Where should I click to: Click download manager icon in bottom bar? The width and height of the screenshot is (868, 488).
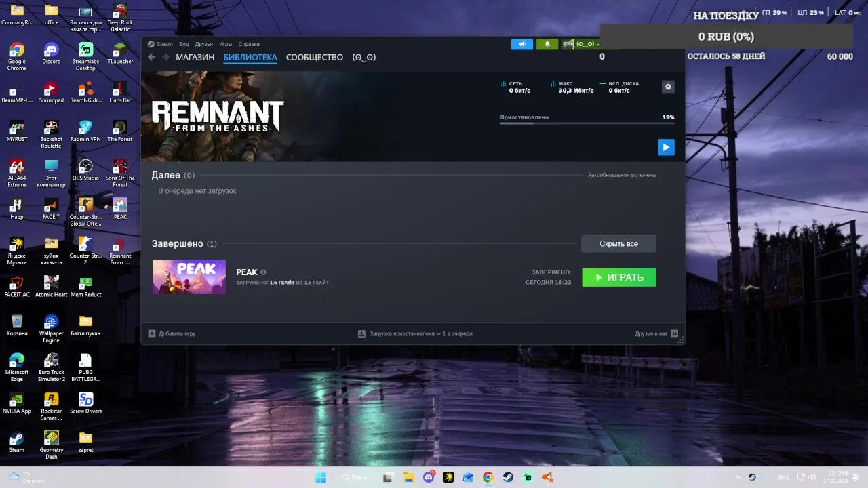pyautogui.click(x=361, y=333)
